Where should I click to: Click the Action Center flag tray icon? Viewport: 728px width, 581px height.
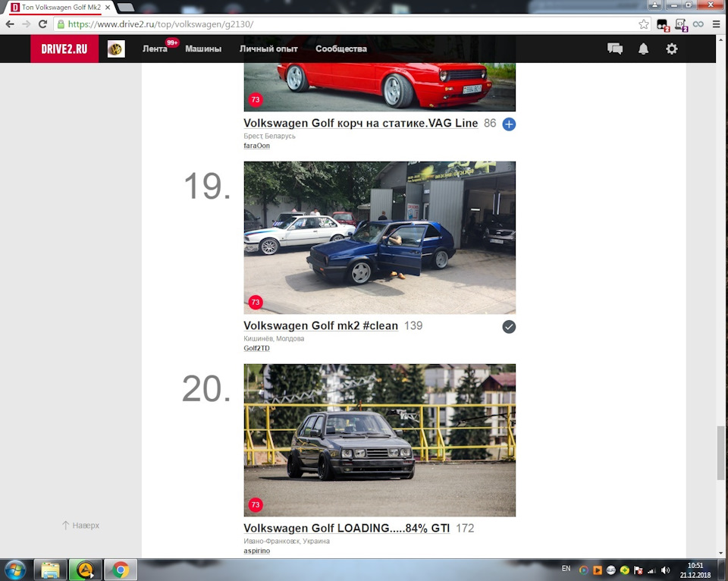click(639, 570)
